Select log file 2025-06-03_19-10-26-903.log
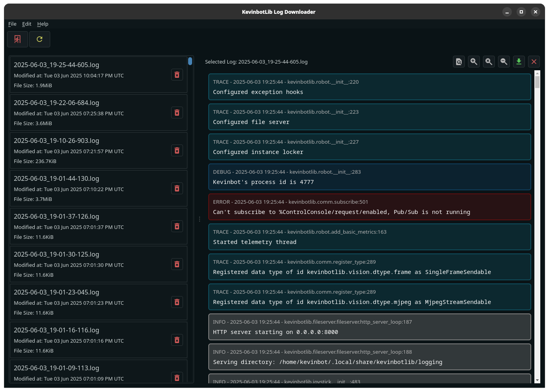 98,150
